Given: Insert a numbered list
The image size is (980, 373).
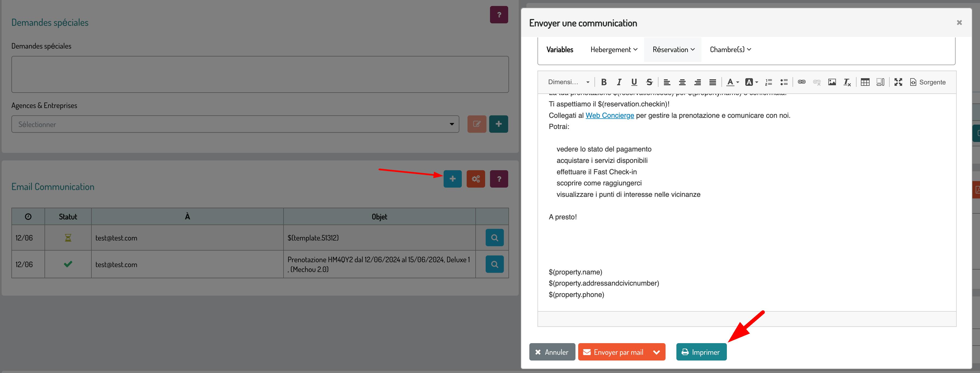Looking at the screenshot, I should (x=768, y=82).
